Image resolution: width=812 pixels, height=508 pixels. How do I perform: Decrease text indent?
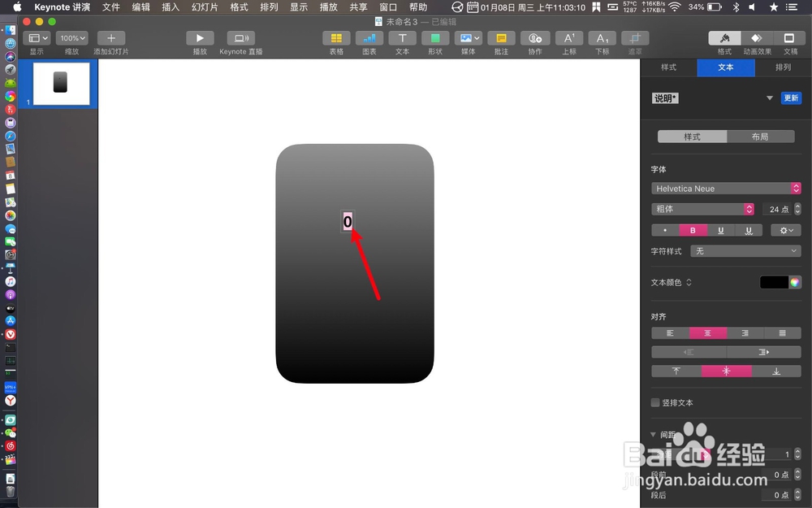click(x=689, y=352)
